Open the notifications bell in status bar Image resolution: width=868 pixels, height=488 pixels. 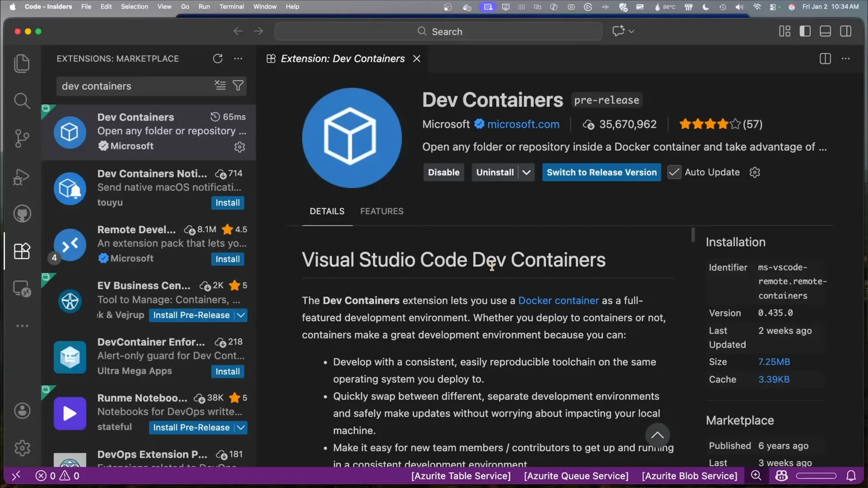[x=851, y=476]
